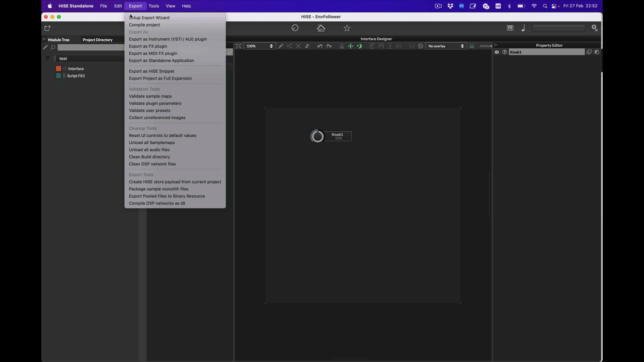Open the "No overlay" dropdown
The image size is (644, 362).
pos(444,46)
